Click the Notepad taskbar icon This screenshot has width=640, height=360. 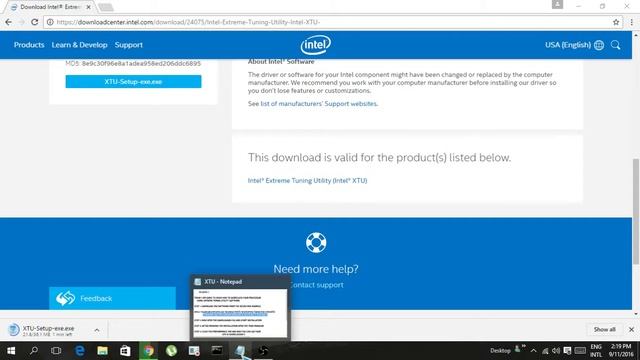pos(240,351)
